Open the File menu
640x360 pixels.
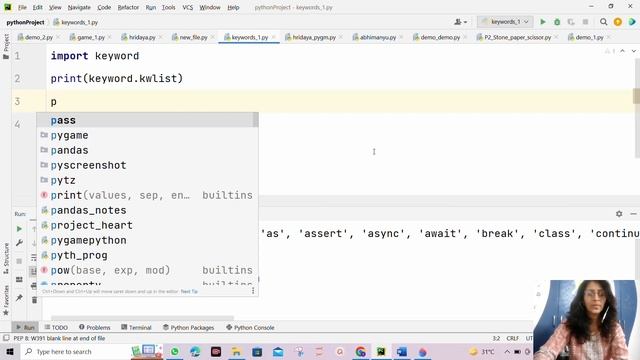(22, 7)
